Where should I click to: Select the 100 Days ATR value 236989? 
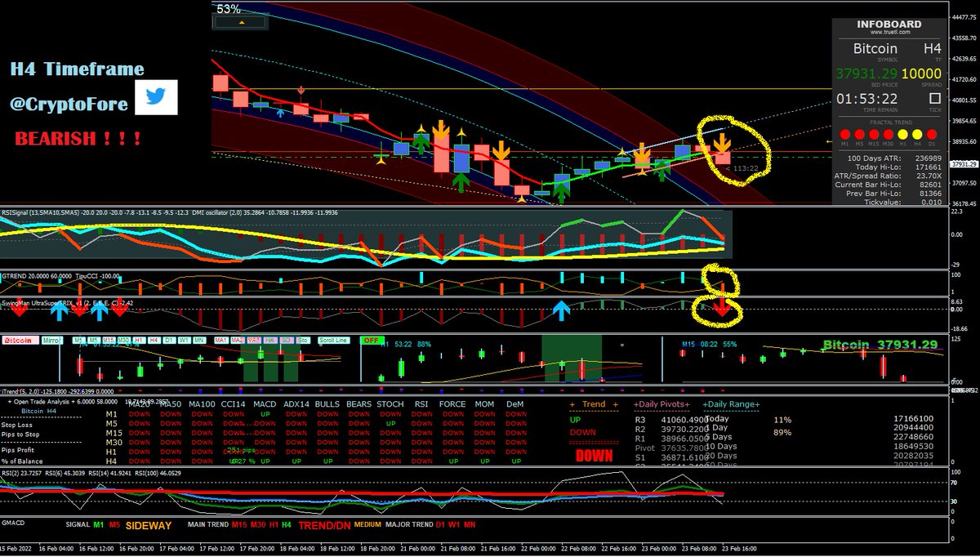(x=928, y=158)
